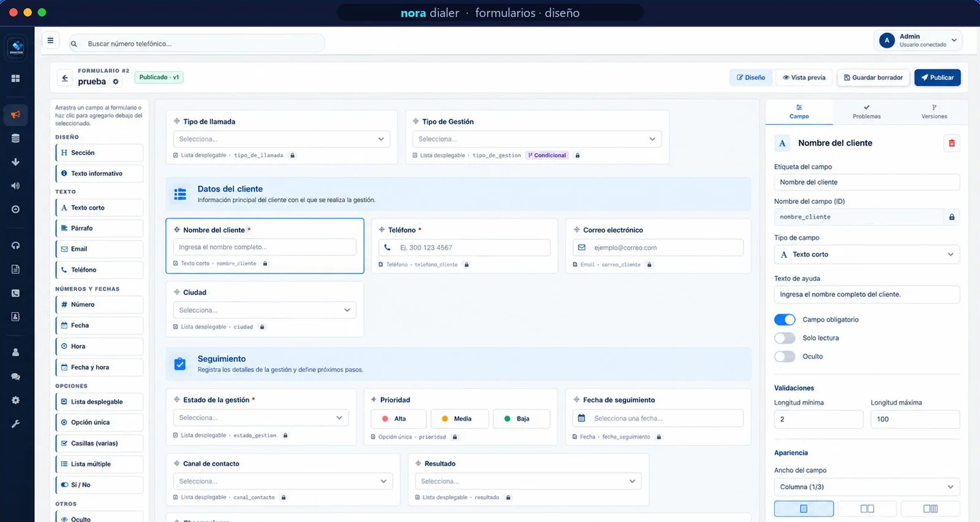
Task: Open Ancho del campo dropdown
Action: pos(867,487)
